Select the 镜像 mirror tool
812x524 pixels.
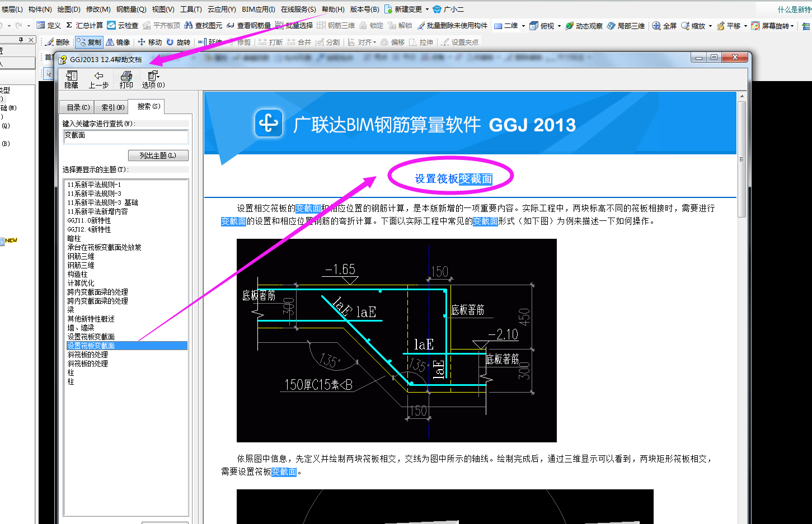tap(118, 42)
